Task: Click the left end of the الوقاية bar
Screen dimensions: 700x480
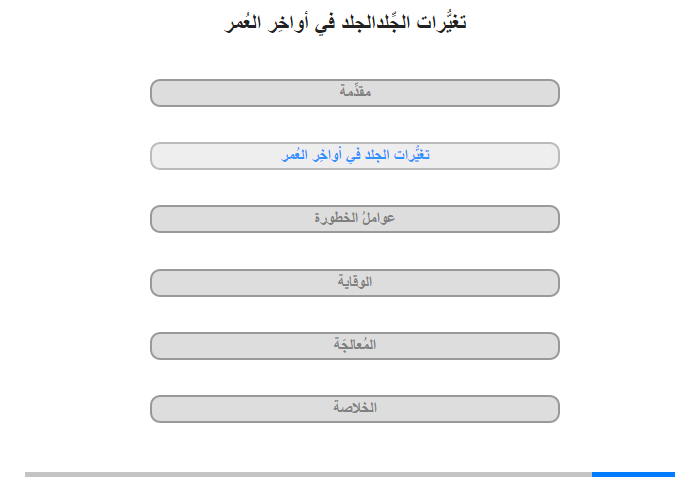Action: click(x=163, y=283)
